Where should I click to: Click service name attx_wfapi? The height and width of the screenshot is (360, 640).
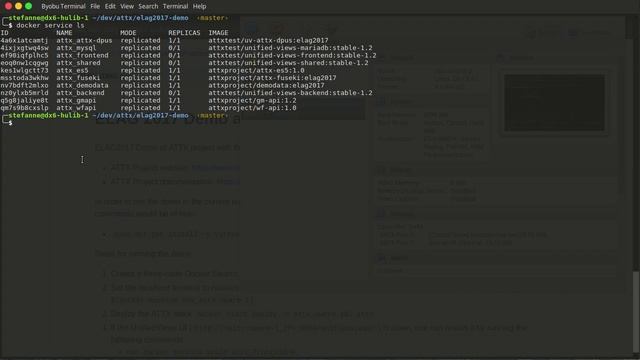pos(76,108)
